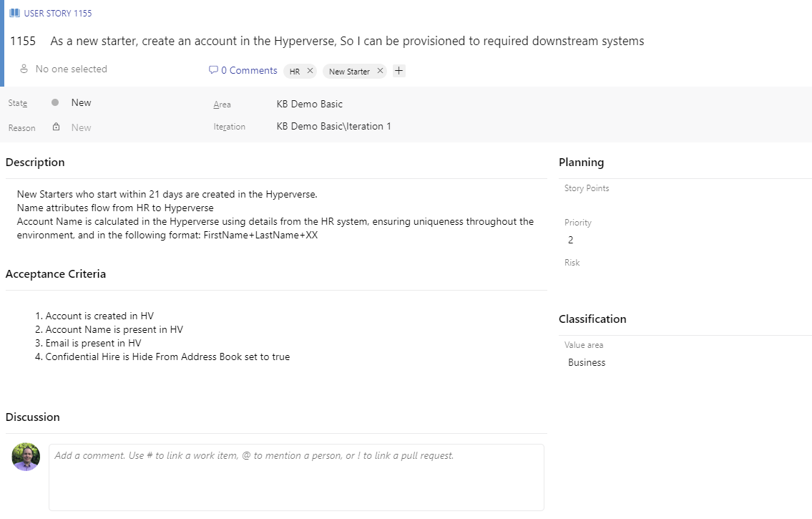Click the User Story book icon
This screenshot has width=812, height=519.
click(x=15, y=13)
